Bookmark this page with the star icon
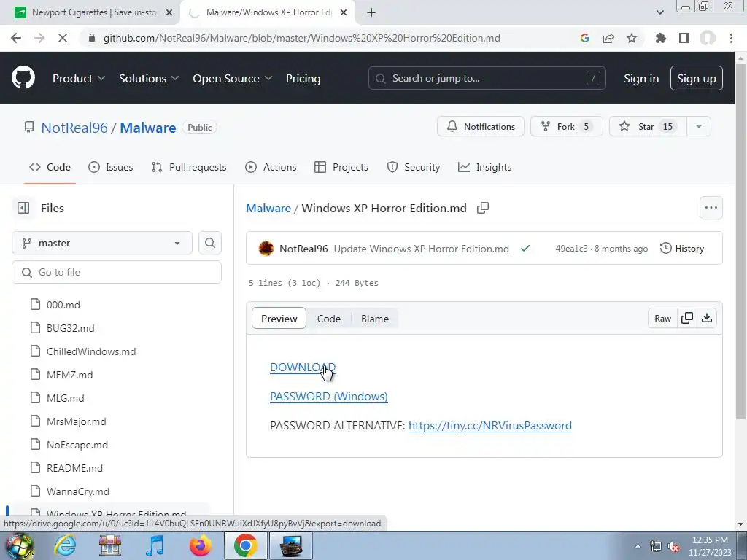The width and height of the screenshot is (747, 560). (x=632, y=38)
